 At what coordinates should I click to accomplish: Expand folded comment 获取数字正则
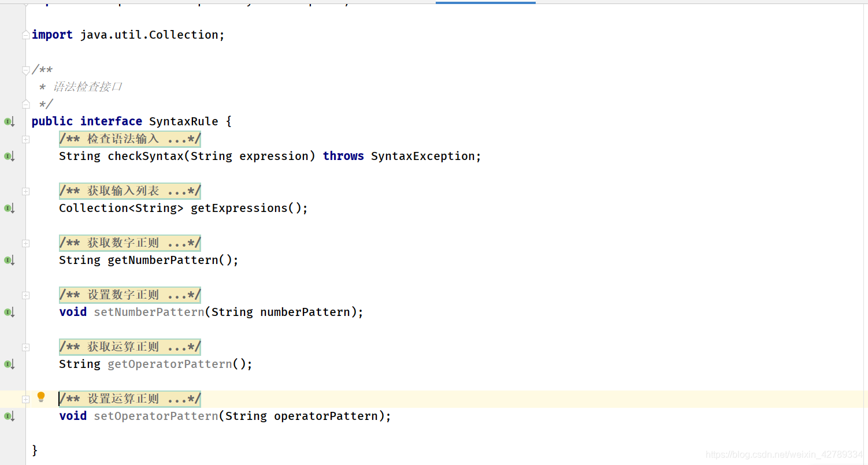point(25,243)
